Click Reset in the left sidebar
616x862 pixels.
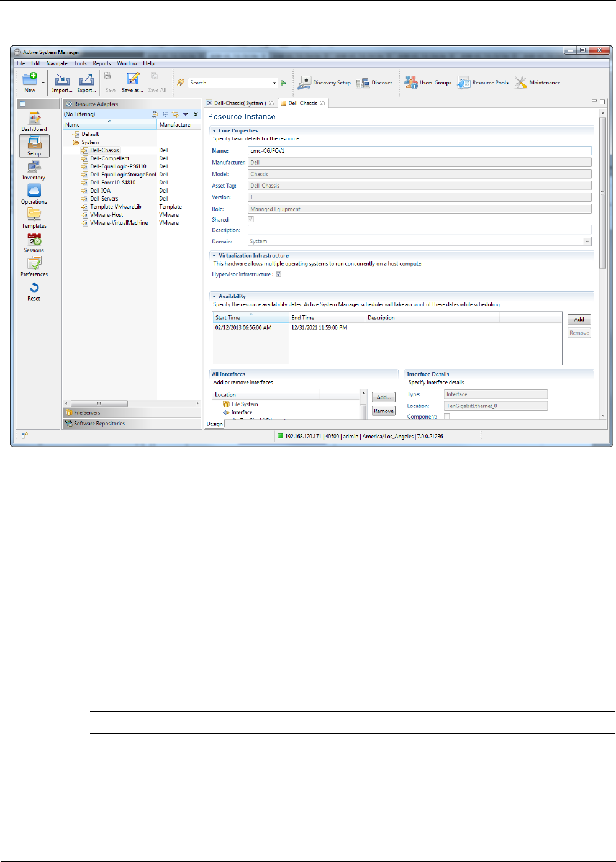(x=34, y=291)
